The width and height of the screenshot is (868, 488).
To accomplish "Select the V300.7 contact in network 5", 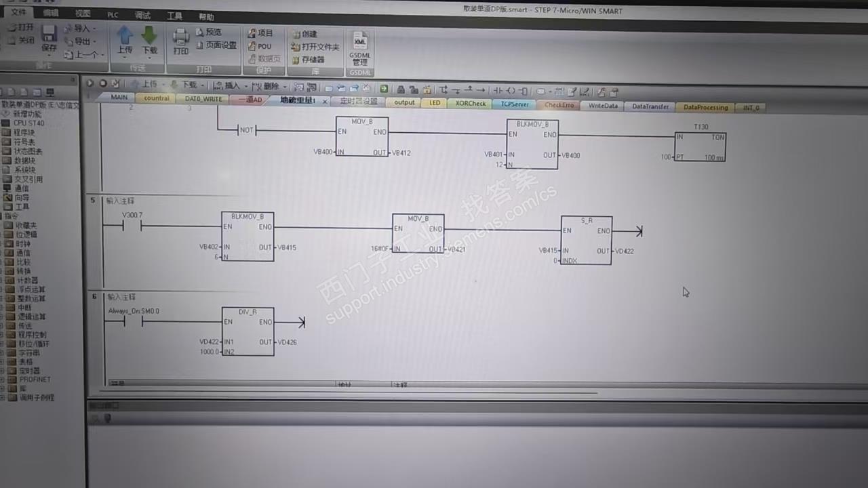I will pos(132,226).
